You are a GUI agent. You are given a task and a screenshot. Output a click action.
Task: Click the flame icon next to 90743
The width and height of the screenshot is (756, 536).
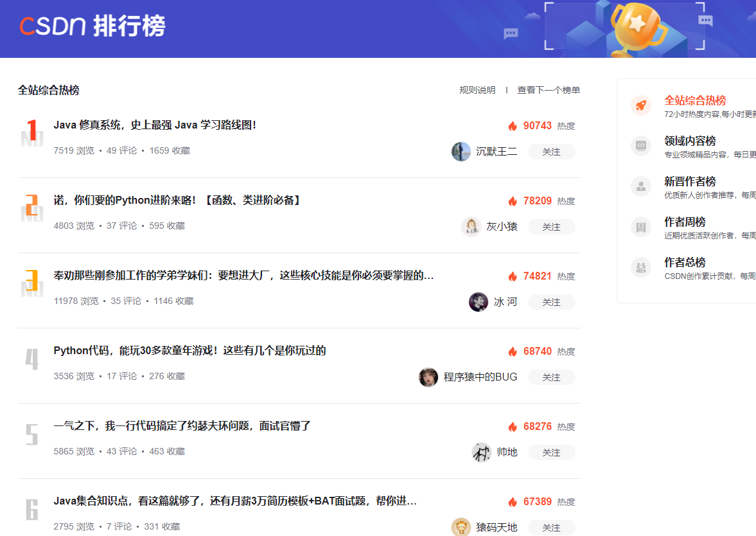(x=512, y=126)
